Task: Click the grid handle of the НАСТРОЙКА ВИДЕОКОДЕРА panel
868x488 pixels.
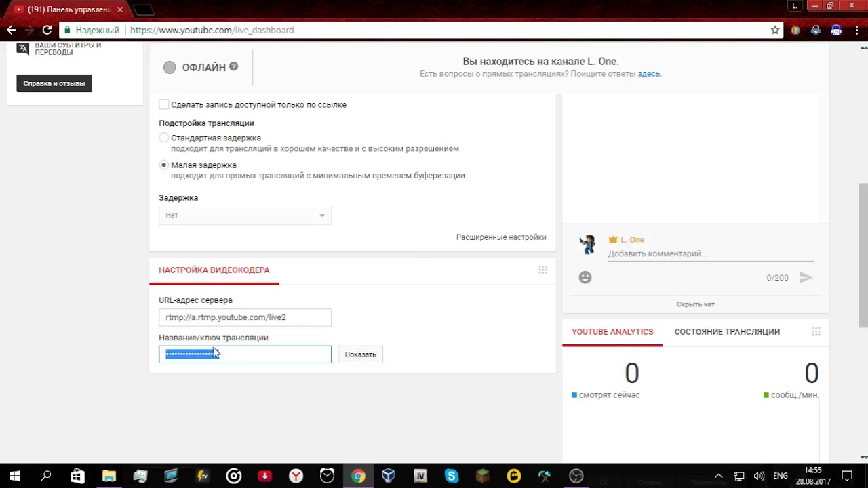Action: coord(542,270)
